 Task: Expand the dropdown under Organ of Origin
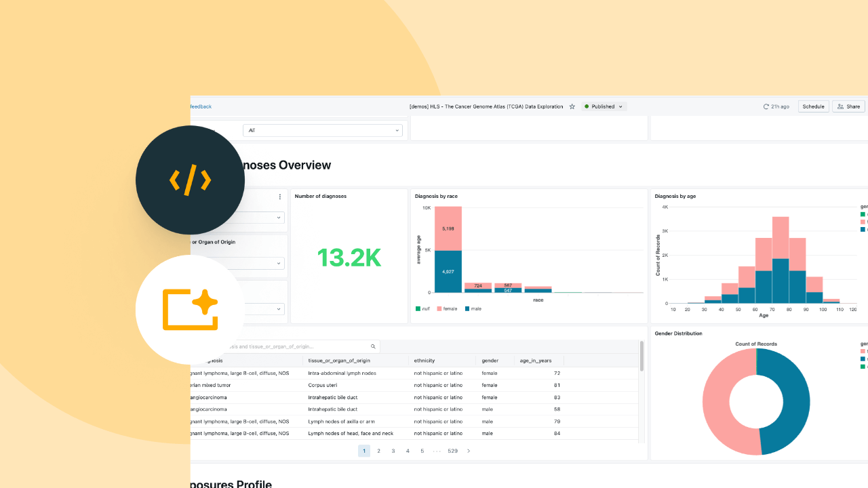(x=279, y=263)
